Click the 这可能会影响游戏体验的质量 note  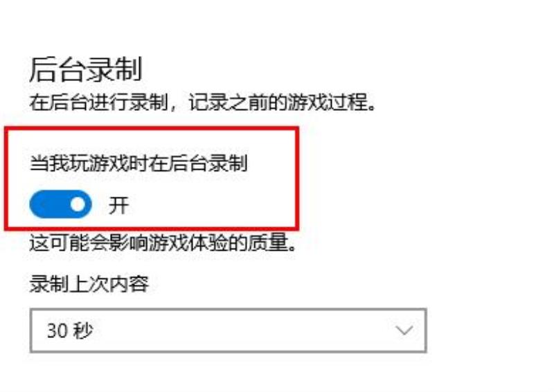(x=163, y=242)
